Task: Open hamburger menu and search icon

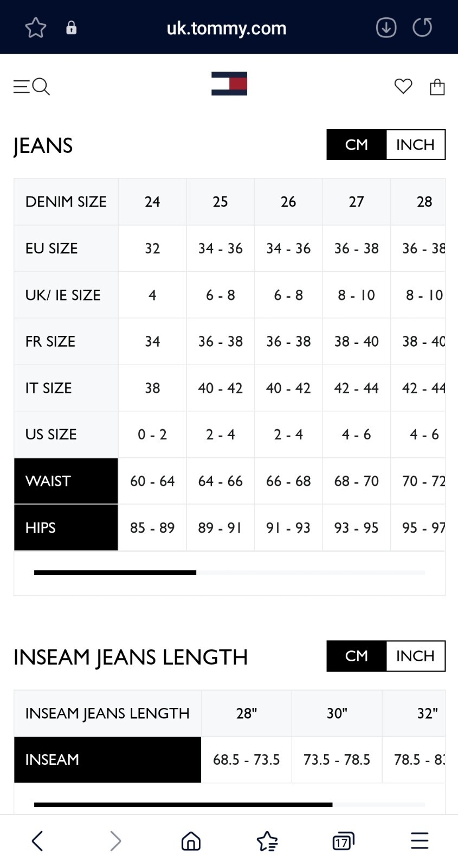Action: tap(31, 86)
